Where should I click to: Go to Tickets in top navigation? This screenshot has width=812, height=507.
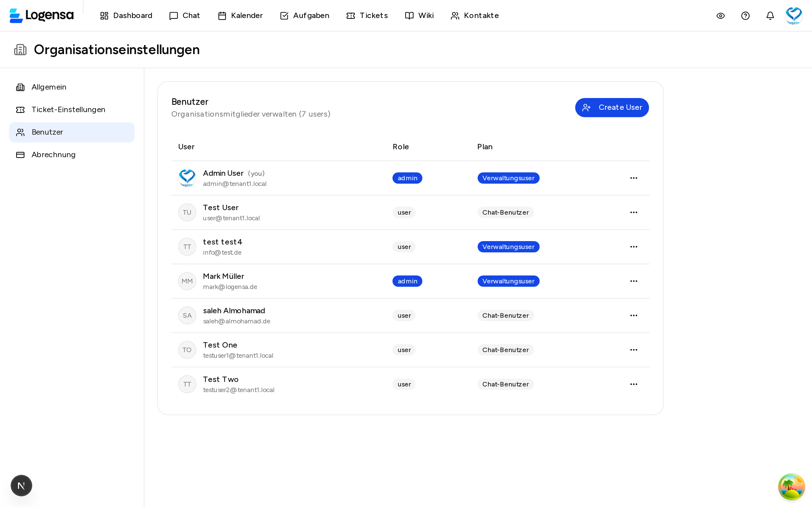(x=367, y=16)
